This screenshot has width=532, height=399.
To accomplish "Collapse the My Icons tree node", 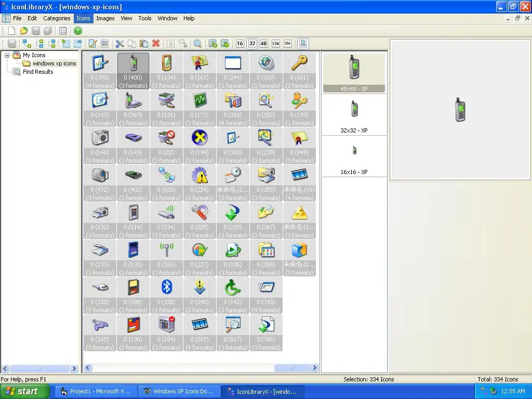I will pyautogui.click(x=7, y=55).
